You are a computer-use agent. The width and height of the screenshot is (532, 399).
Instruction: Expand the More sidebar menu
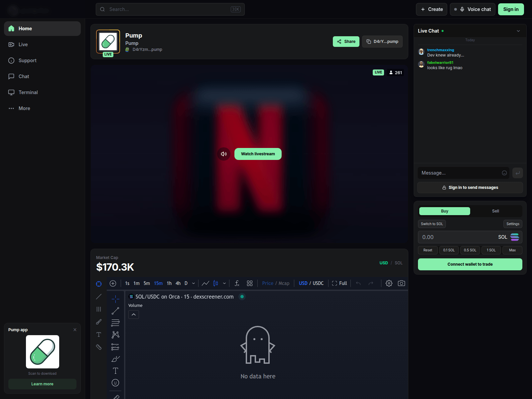coord(42,108)
